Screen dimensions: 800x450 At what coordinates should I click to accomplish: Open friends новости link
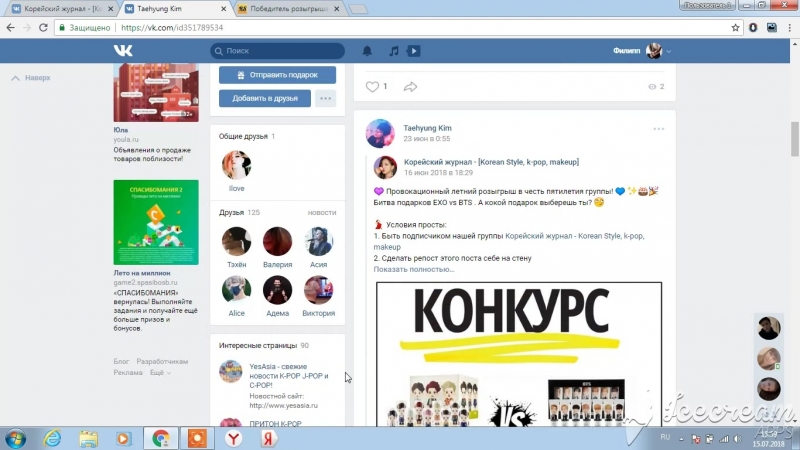tap(321, 212)
